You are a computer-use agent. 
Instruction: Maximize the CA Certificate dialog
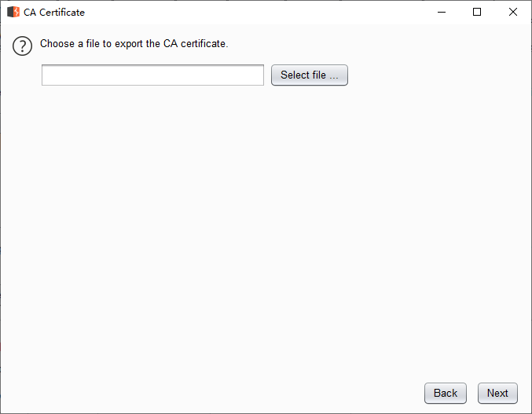[477, 12]
